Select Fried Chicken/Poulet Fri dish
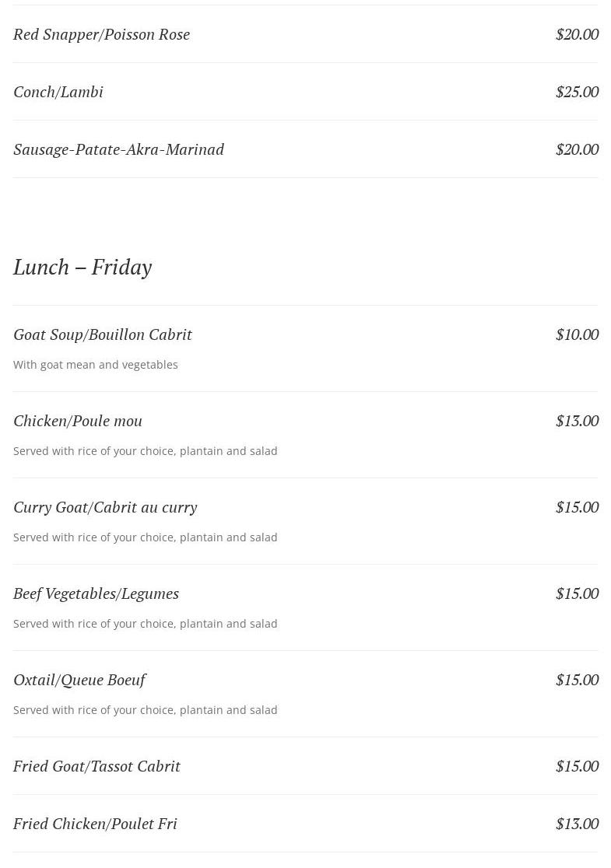 pos(95,824)
